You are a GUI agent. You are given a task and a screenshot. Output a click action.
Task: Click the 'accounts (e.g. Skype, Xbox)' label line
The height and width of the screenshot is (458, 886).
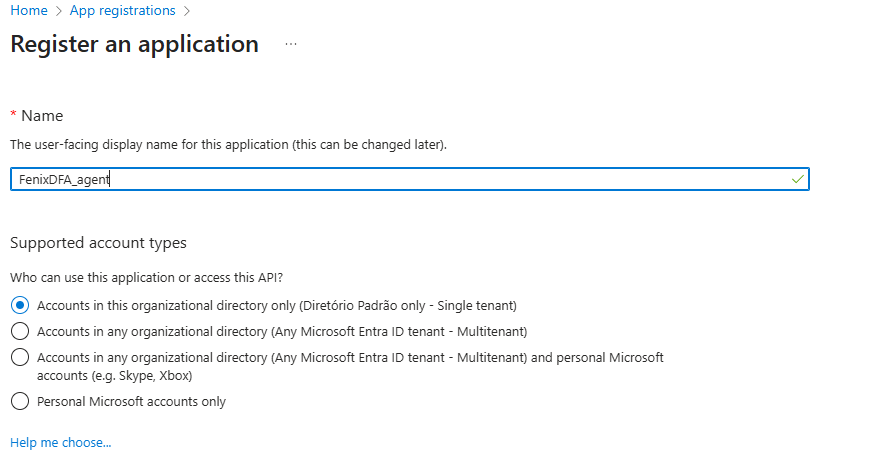(x=114, y=376)
